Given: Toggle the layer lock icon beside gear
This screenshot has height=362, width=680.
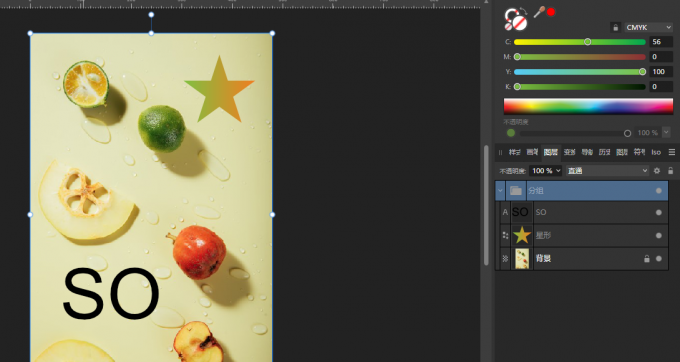Looking at the screenshot, I should pyautogui.click(x=670, y=171).
